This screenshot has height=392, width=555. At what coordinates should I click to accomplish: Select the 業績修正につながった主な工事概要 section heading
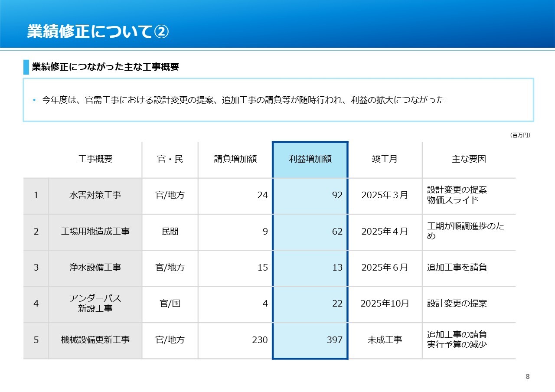(105, 67)
